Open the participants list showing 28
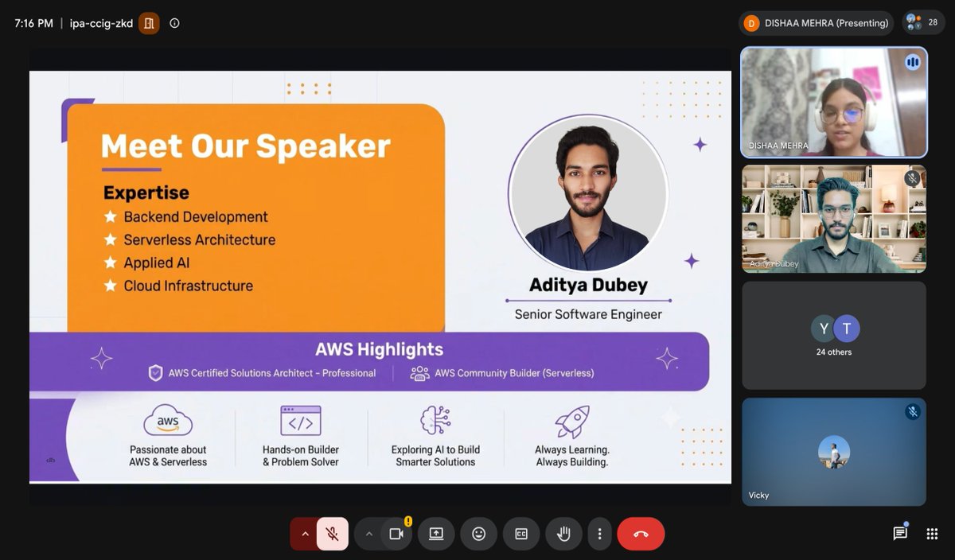 click(x=923, y=22)
